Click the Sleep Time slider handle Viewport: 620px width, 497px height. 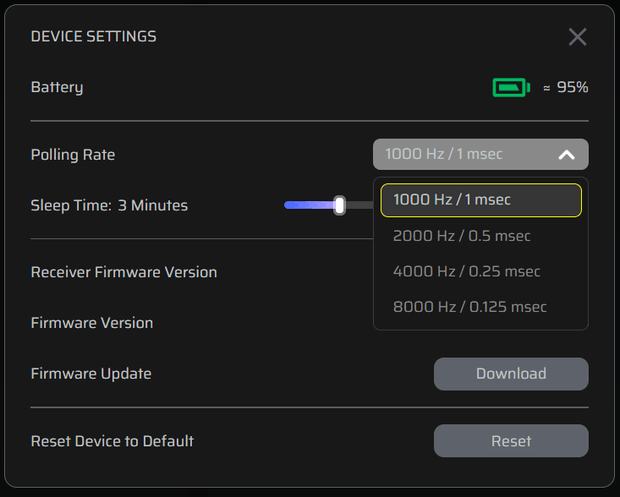(x=339, y=205)
